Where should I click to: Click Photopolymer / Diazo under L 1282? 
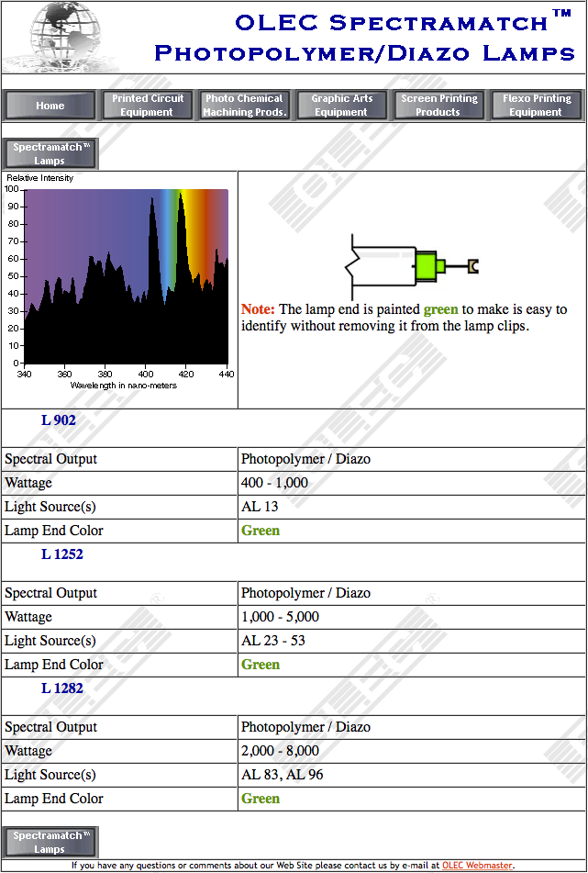coord(305,728)
